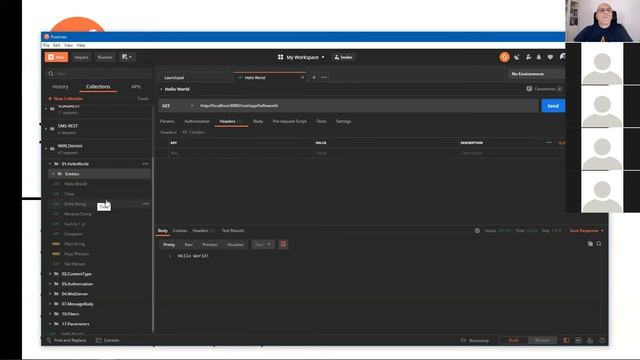Expand the 04.WebServer folder
640x360 pixels.
click(50, 294)
